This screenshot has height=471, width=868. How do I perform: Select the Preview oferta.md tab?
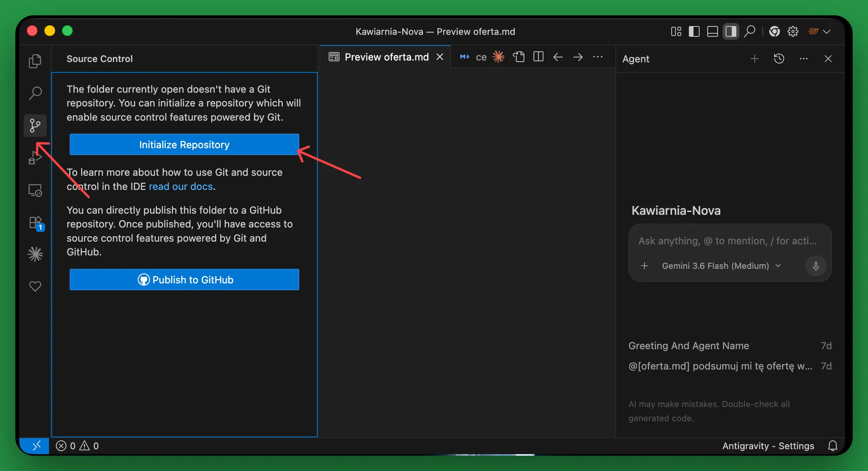386,57
